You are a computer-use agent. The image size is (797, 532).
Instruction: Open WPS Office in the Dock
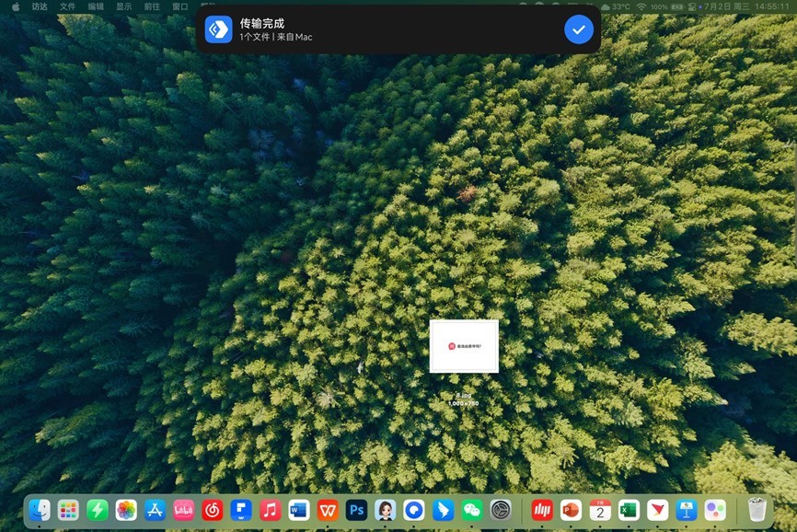click(x=327, y=508)
